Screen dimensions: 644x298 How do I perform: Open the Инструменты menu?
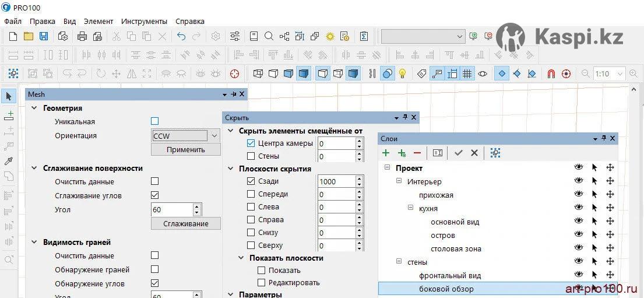point(145,21)
